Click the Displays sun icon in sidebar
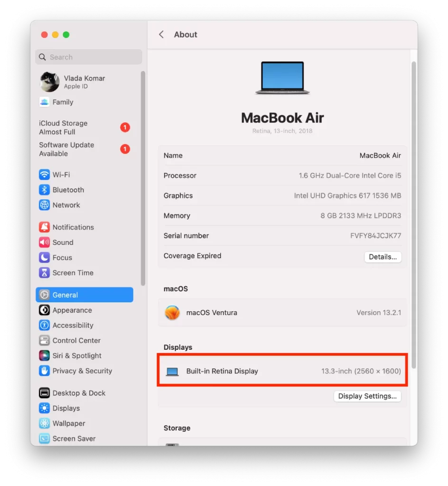The image size is (448, 486). coord(44,408)
